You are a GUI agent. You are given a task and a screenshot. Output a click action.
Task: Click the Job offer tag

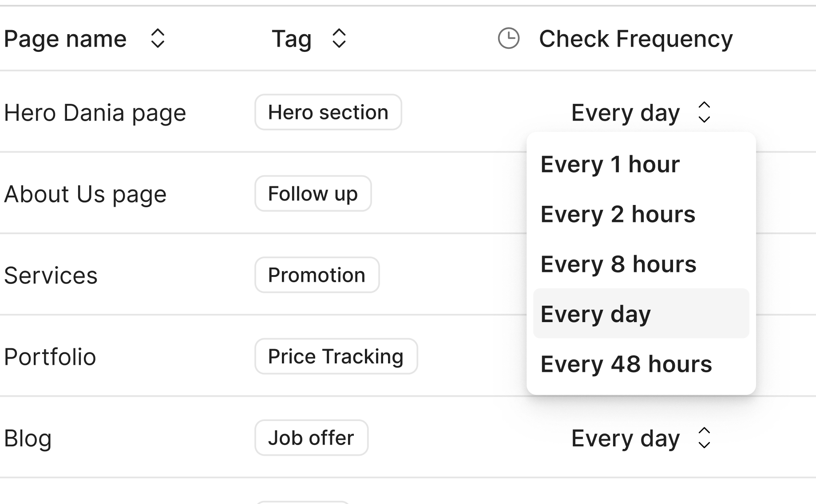[x=311, y=438]
